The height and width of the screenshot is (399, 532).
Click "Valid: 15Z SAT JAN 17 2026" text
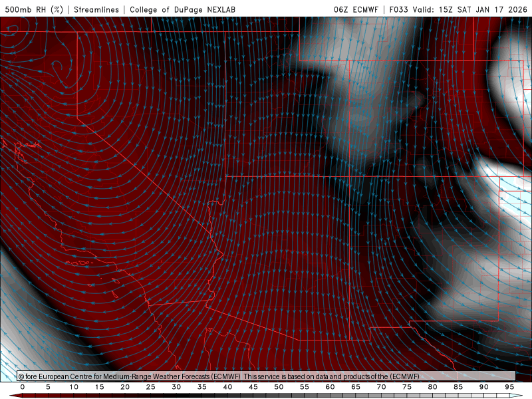tap(470, 9)
